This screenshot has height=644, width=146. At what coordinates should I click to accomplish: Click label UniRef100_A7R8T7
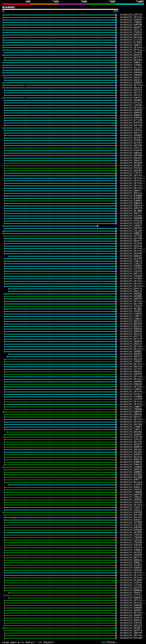click(131, 226)
